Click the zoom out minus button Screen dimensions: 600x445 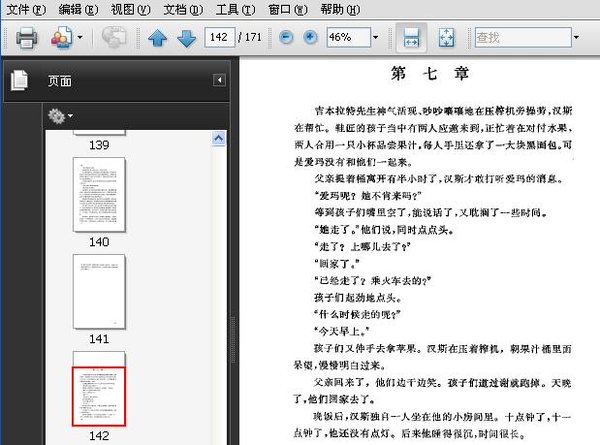pos(287,38)
